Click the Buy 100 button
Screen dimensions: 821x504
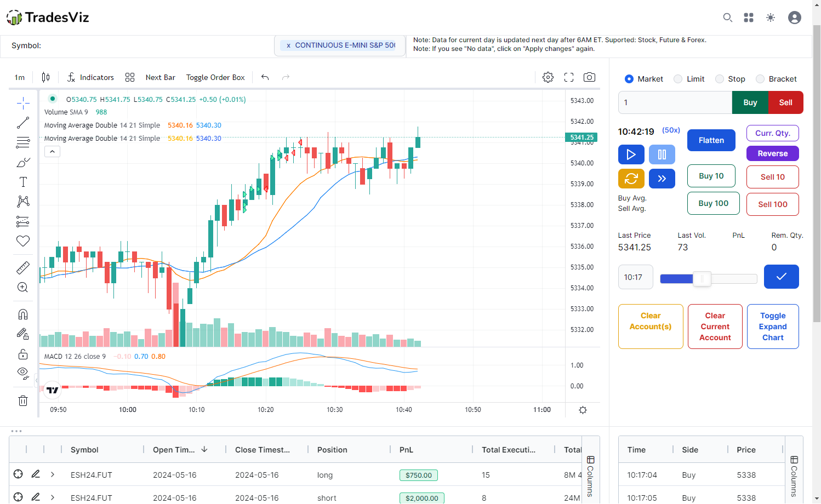(x=714, y=203)
